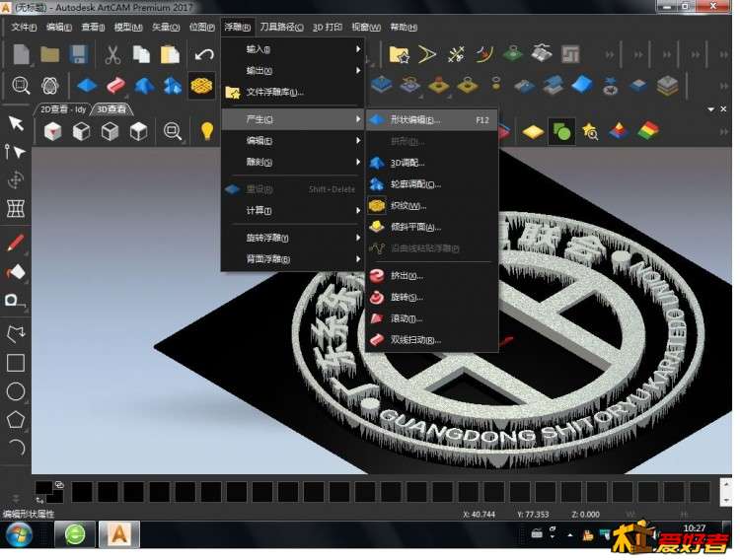Choose 轮廓调配(C)... from the submenu
This screenshot has width=740, height=560.
(x=432, y=184)
